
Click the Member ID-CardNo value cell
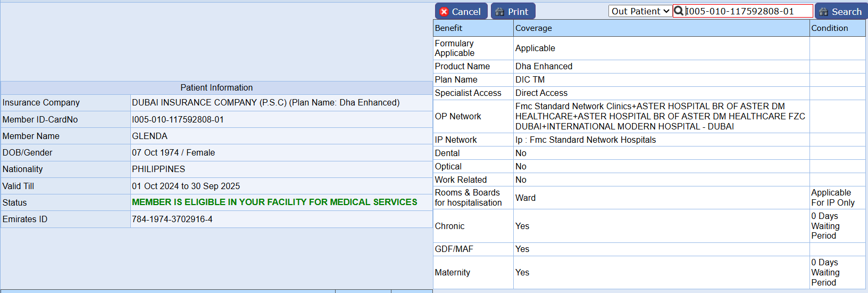pyautogui.click(x=178, y=120)
